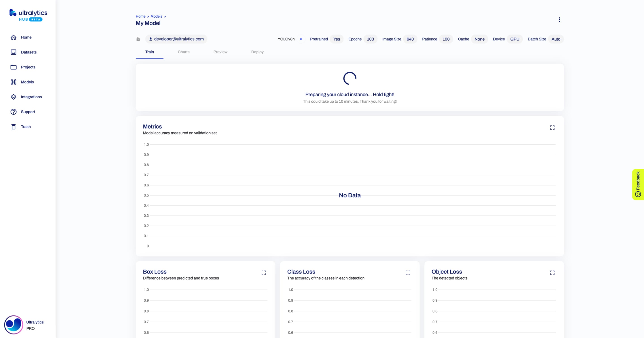Expand Object Loss chart fullscreen
This screenshot has width=644, height=338.
point(552,272)
